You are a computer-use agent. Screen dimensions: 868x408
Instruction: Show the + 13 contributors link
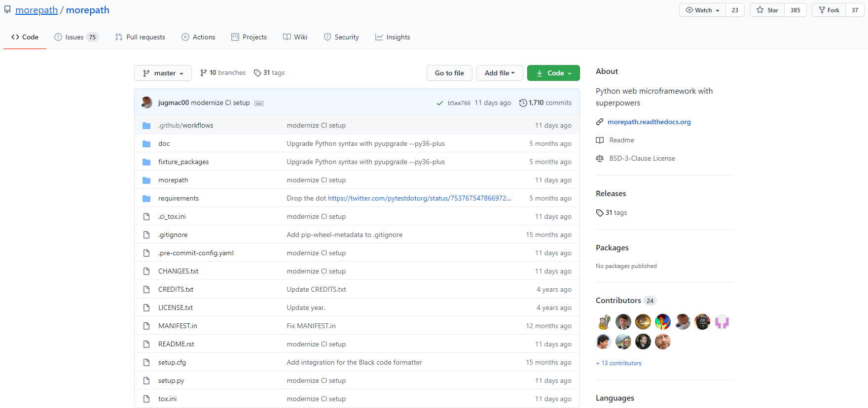(x=619, y=363)
